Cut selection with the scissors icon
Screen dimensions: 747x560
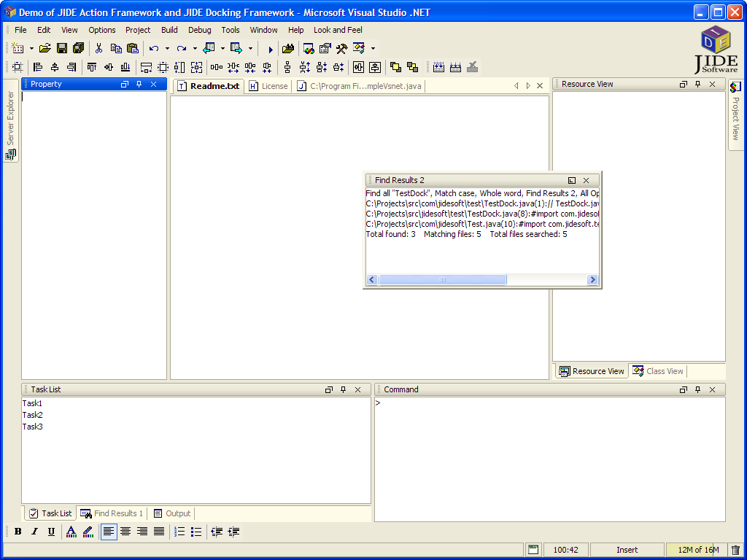coord(98,48)
